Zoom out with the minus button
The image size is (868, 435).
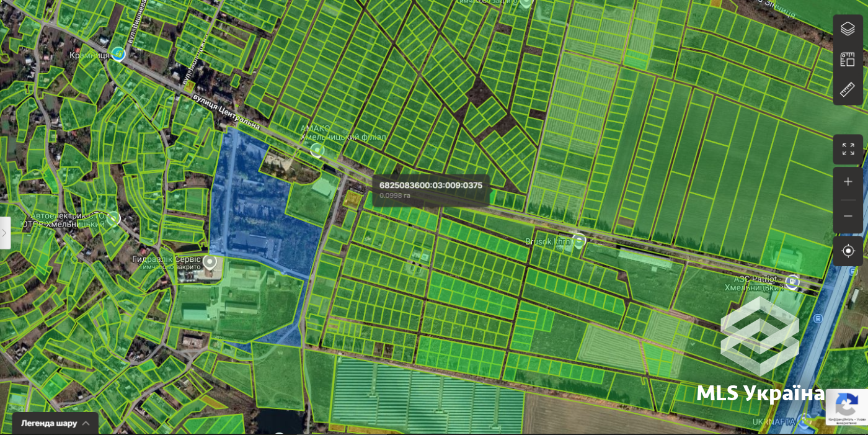point(848,215)
